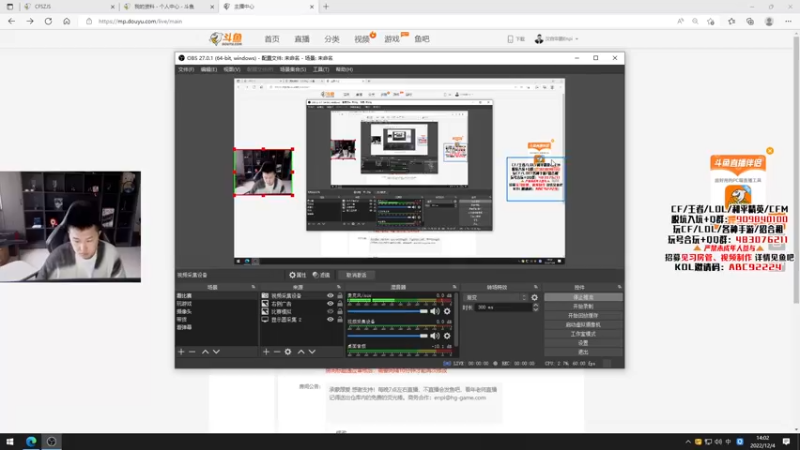Open the Windows Start menu
The image size is (800, 450).
tap(10, 441)
